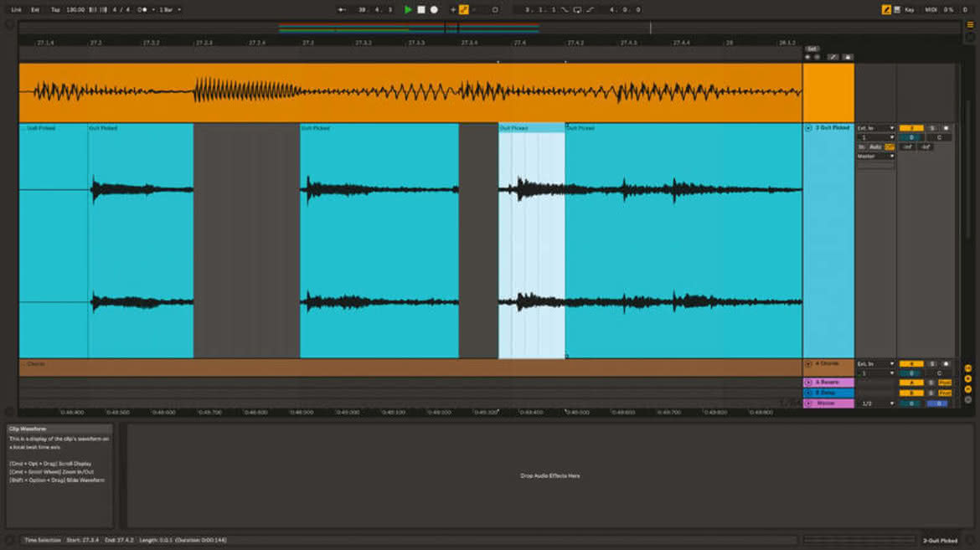The image size is (980, 550).
Task: Open the Ext. In input dropdown for Guit Picked
Action: [x=875, y=128]
